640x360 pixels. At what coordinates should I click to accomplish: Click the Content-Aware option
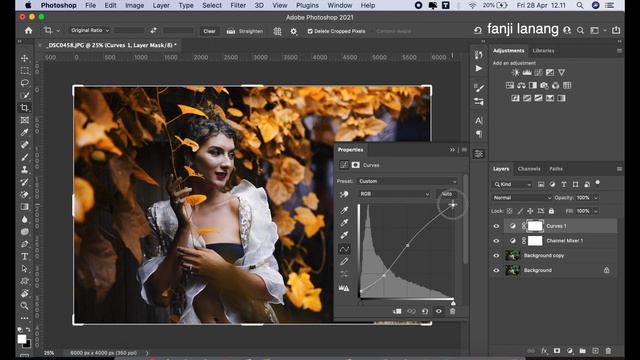point(393,31)
